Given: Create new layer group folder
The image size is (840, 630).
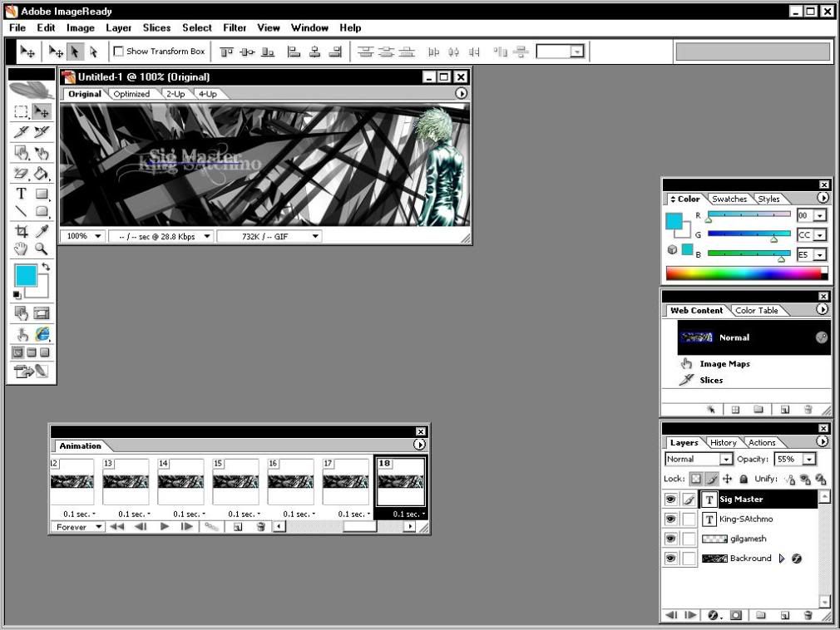Looking at the screenshot, I should (x=761, y=615).
